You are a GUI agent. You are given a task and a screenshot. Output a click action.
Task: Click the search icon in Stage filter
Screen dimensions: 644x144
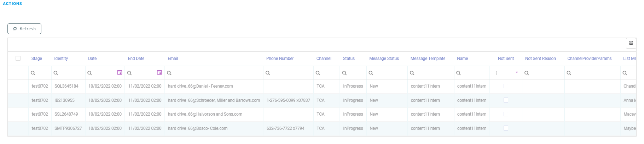(x=33, y=73)
